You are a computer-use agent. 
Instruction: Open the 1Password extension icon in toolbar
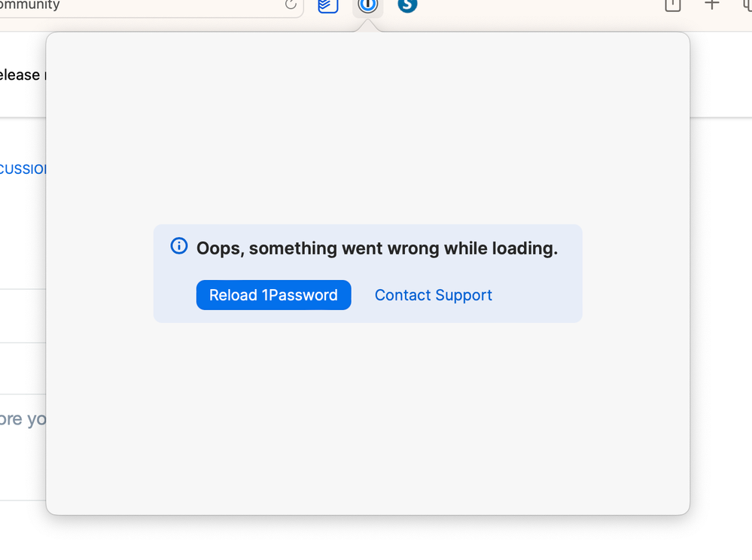[x=368, y=6]
